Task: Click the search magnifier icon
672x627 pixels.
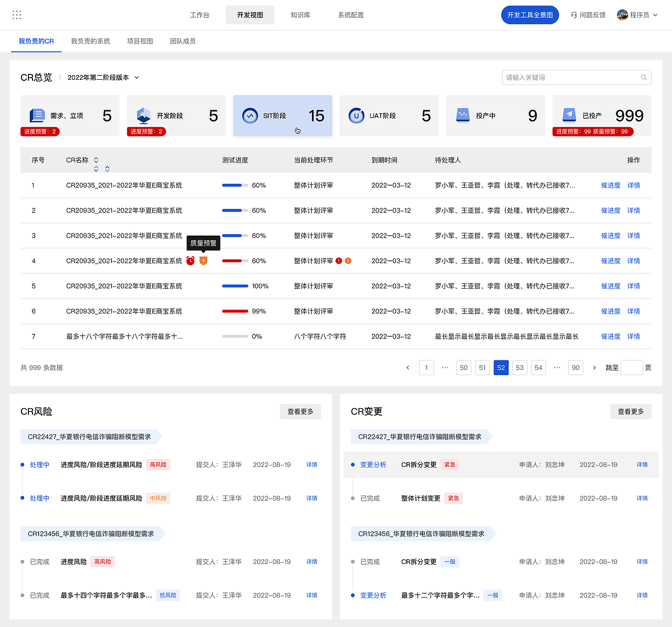Action: tap(644, 78)
